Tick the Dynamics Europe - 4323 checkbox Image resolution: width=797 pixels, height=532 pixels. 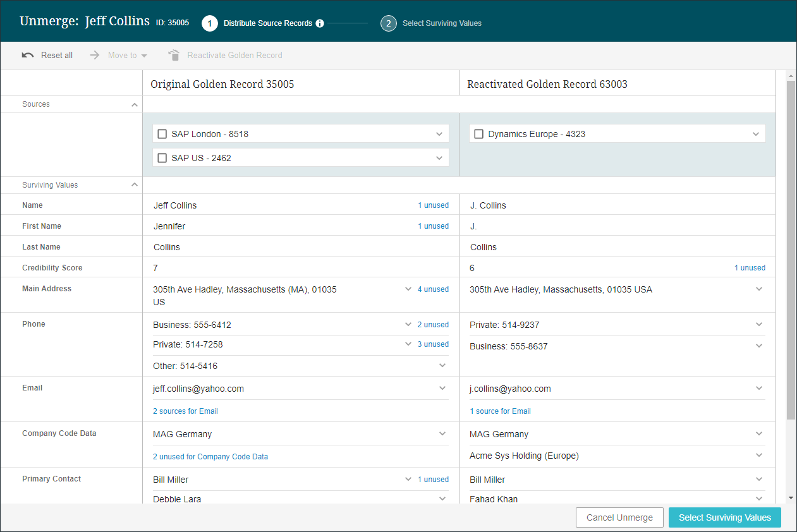[x=479, y=134]
